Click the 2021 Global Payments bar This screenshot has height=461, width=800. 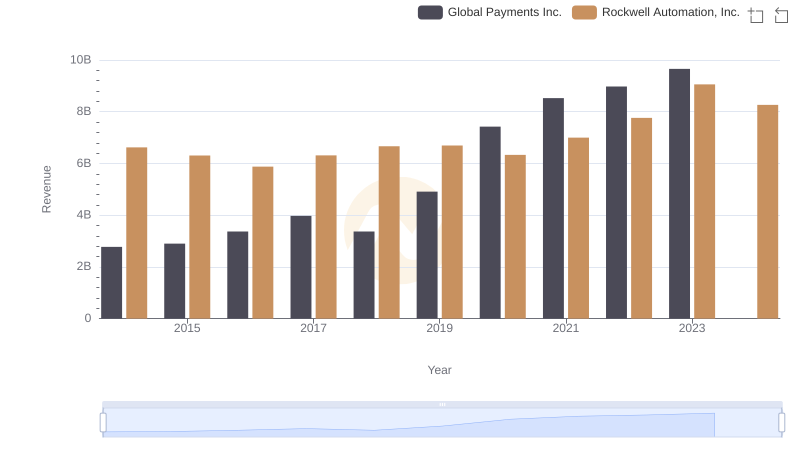tap(554, 209)
